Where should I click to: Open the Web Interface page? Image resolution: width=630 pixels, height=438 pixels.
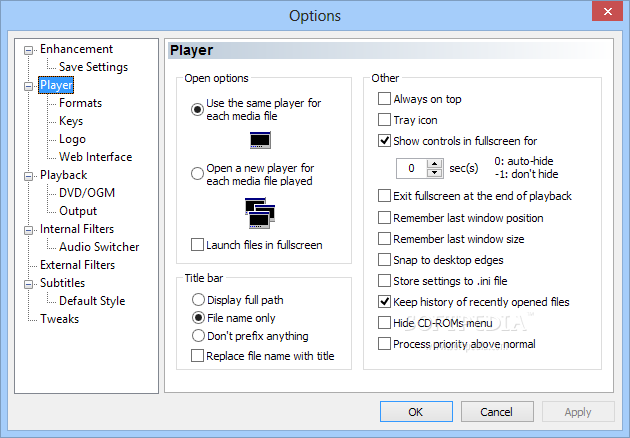(x=96, y=157)
